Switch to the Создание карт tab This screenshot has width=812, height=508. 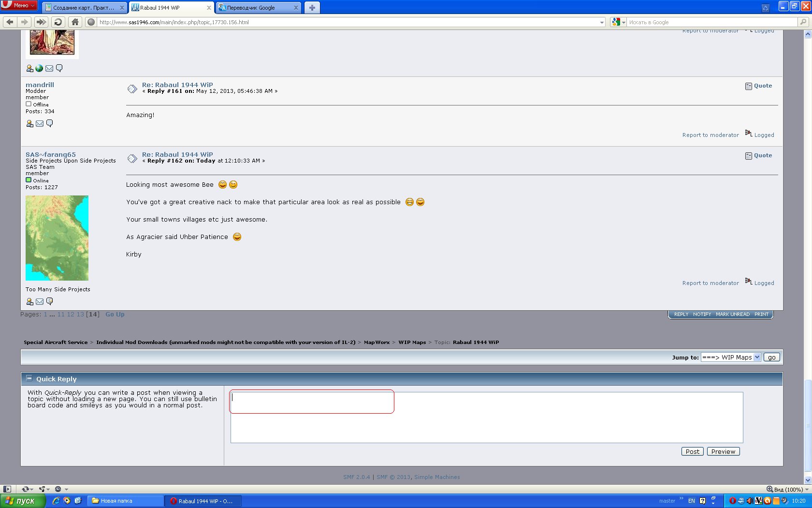[x=84, y=8]
